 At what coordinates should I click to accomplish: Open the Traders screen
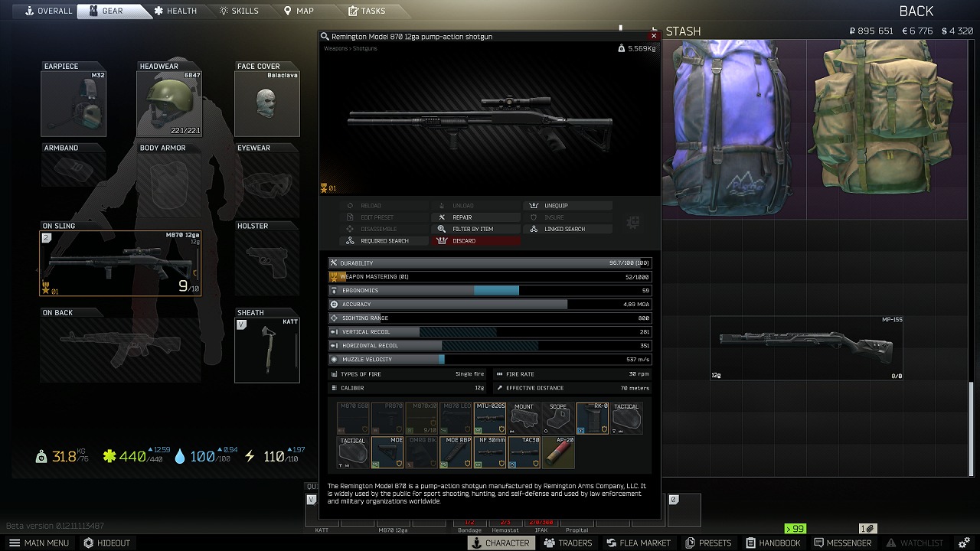tap(568, 543)
